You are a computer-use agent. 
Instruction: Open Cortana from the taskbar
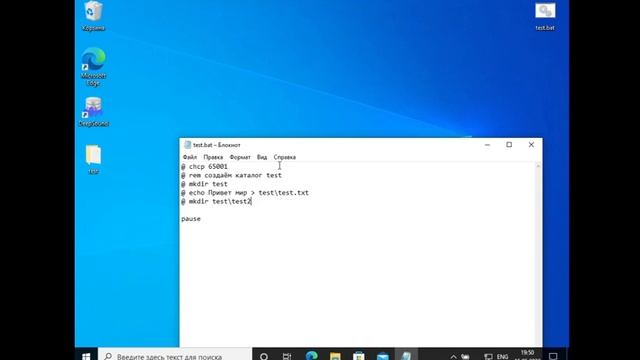click(264, 356)
